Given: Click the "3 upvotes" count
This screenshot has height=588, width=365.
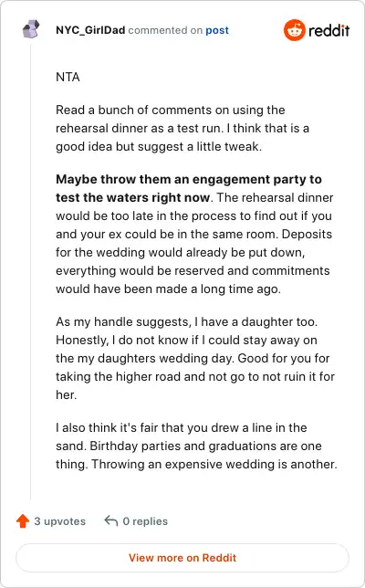Looking at the screenshot, I should (x=60, y=521).
